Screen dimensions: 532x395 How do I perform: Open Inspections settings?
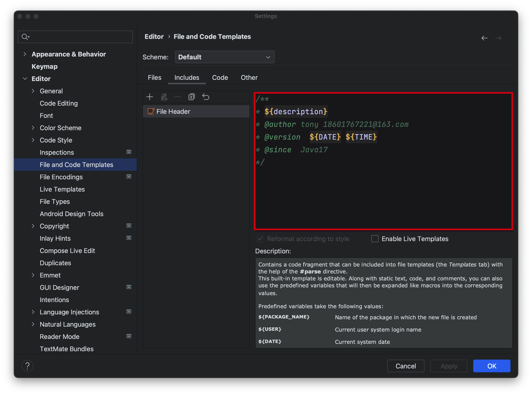coord(57,152)
